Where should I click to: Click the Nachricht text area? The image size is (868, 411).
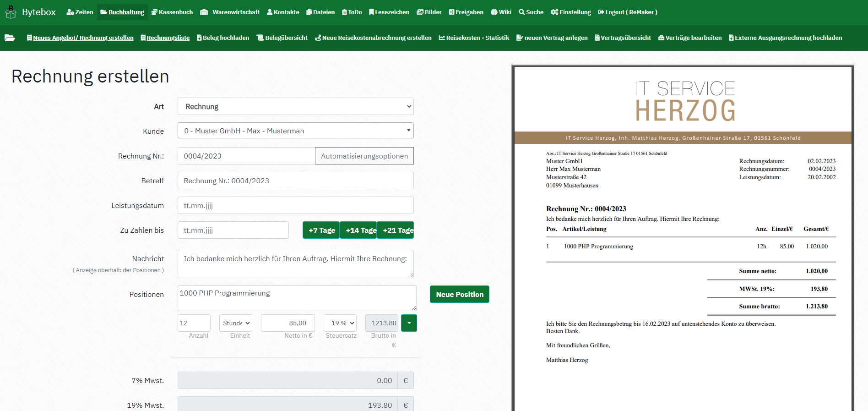(x=296, y=264)
